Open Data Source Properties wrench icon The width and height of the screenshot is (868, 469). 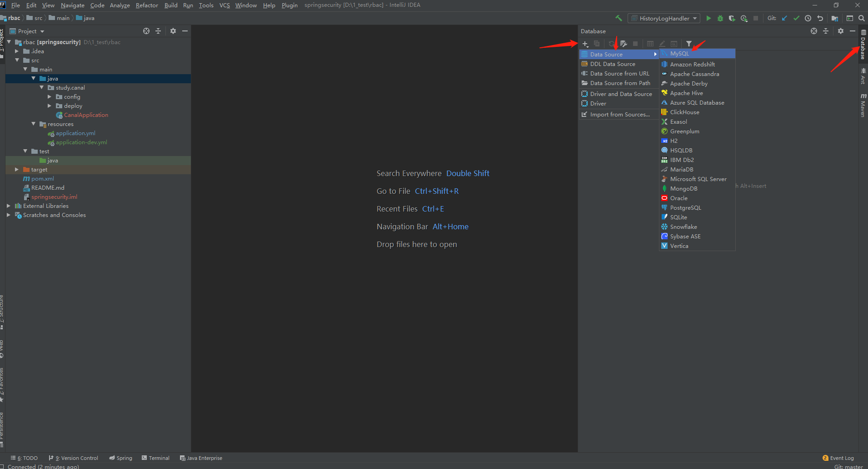click(624, 44)
